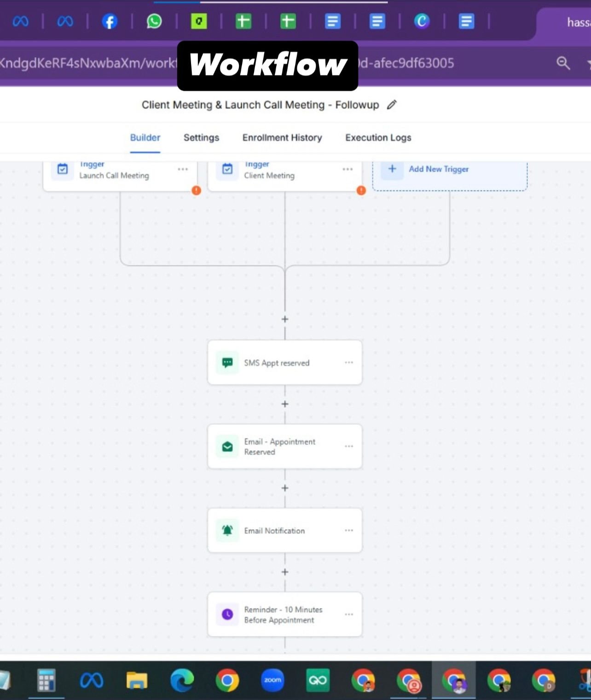Image resolution: width=591 pixels, height=700 pixels.
Task: Click the Launch Call Meeting calendar icon
Action: tap(63, 169)
